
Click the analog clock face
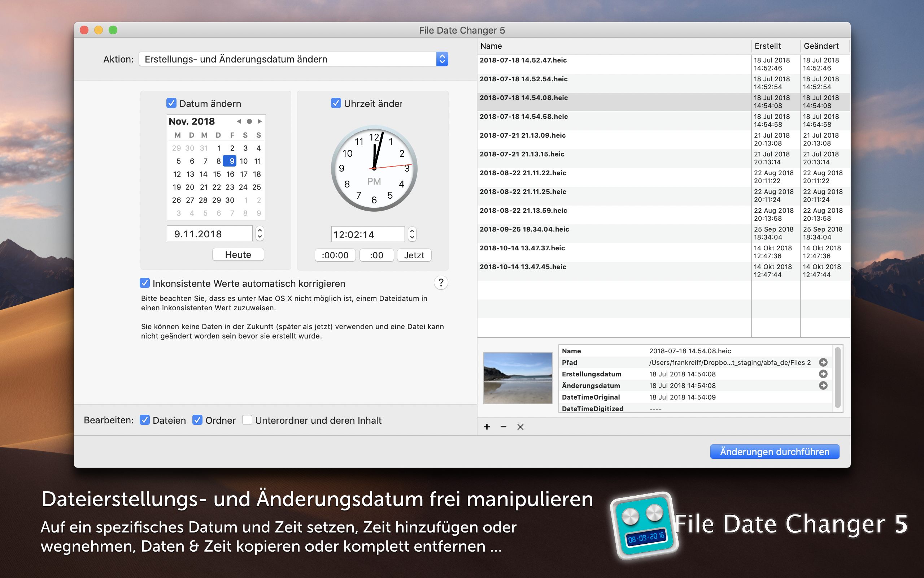(374, 168)
